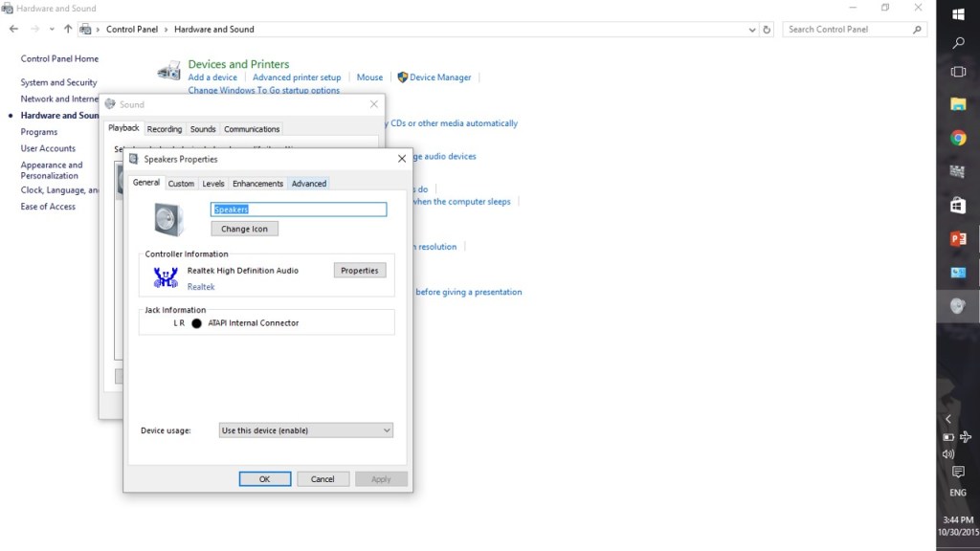The height and width of the screenshot is (551, 980).
Task: Open the address bar history dropdown
Action: [751, 30]
